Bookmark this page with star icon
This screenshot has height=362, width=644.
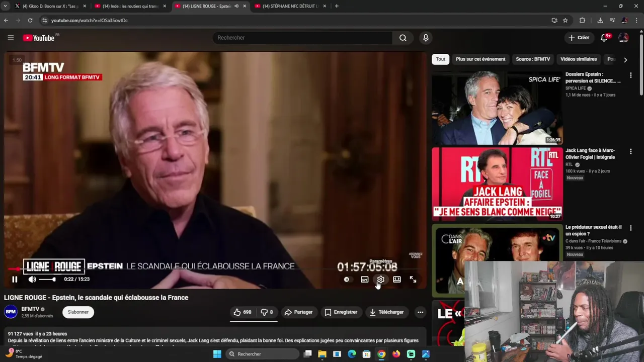click(566, 20)
